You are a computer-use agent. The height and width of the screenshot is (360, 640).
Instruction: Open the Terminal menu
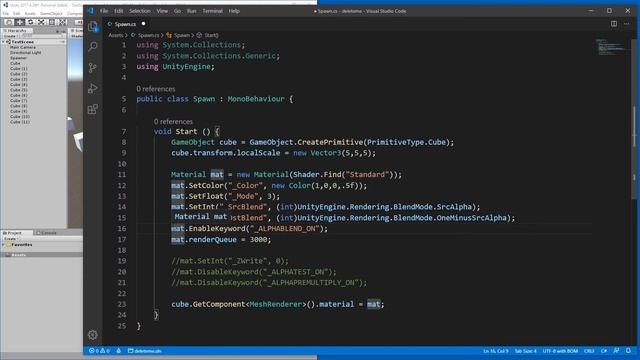click(212, 11)
